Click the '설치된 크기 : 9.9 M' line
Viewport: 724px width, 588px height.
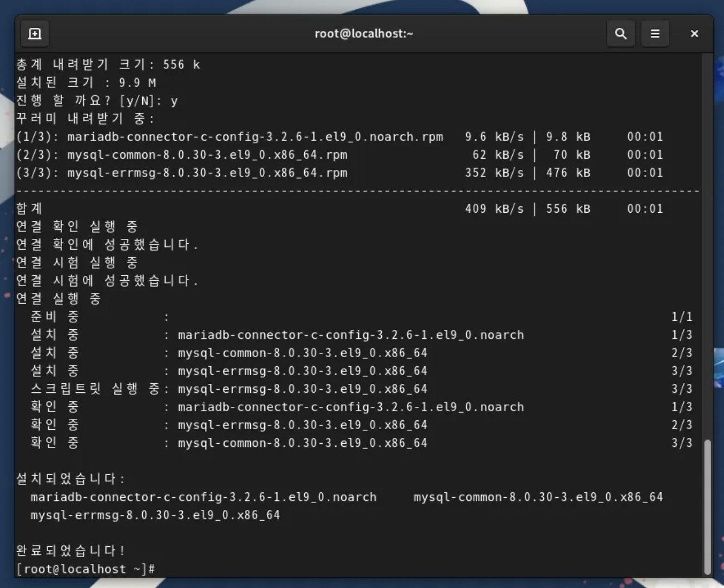(x=86, y=83)
